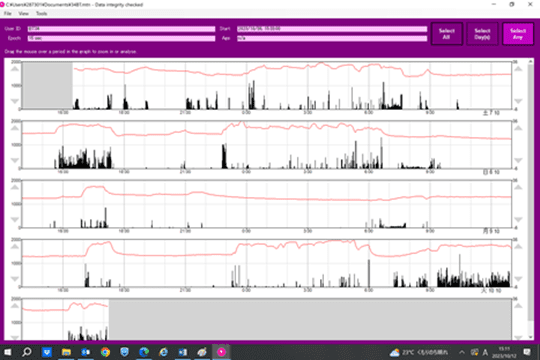
Task: Open the Tools menu
Action: [x=41, y=13]
